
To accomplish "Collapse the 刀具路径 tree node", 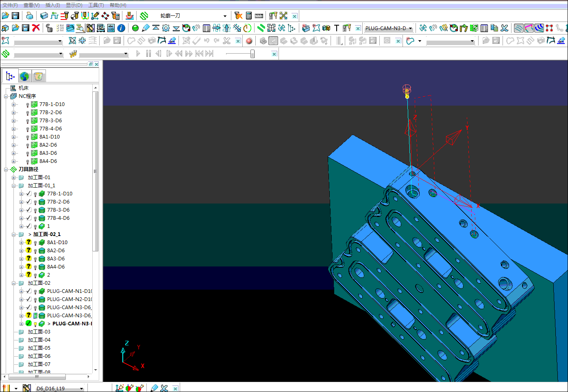I will tap(6, 169).
